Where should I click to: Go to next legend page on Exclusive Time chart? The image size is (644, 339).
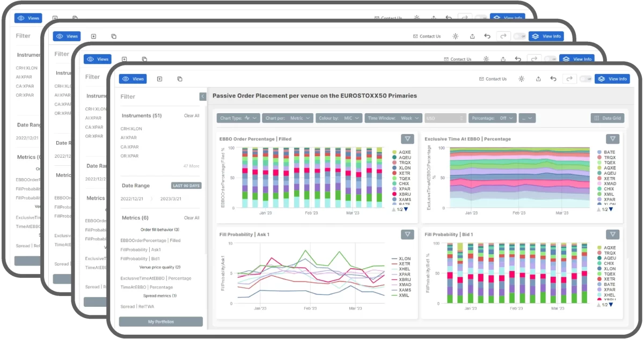[x=611, y=209]
